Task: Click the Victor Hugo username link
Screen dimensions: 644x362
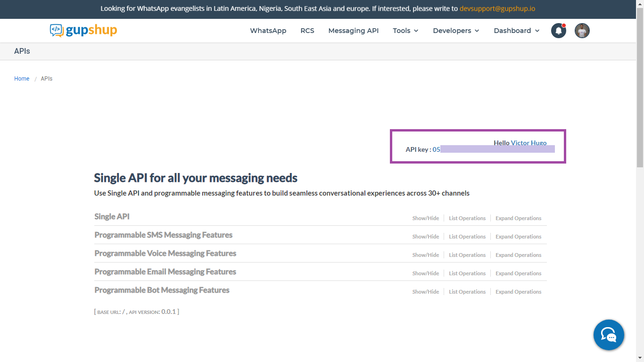Action: pyautogui.click(x=529, y=143)
